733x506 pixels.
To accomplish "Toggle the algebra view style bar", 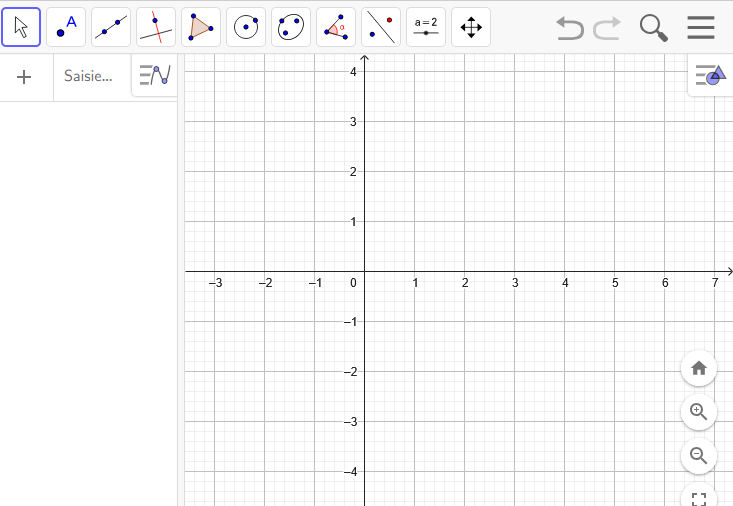I will pyautogui.click(x=155, y=75).
